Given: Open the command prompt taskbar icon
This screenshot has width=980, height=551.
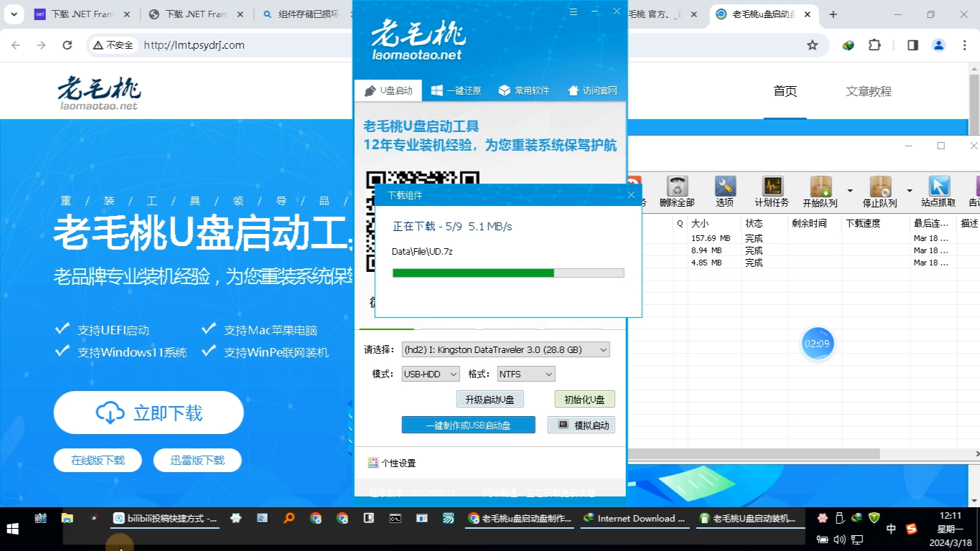Looking at the screenshot, I should click(395, 518).
